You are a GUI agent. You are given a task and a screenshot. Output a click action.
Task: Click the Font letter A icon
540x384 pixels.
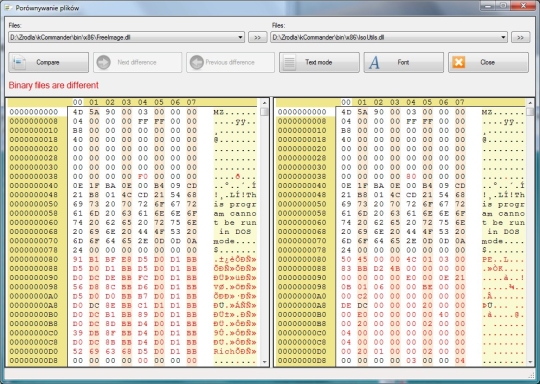tap(374, 62)
